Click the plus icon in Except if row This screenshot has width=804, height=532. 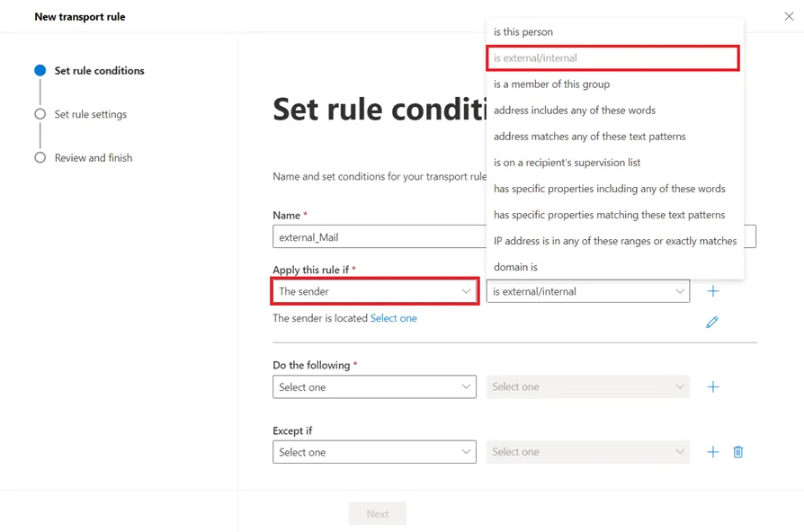click(x=713, y=452)
